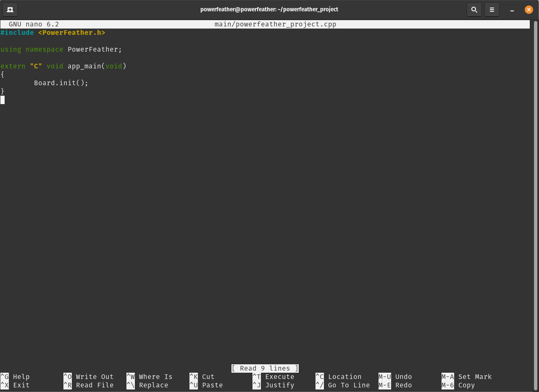
Task: Click the Read 9 lines status message
Action: [265, 368]
